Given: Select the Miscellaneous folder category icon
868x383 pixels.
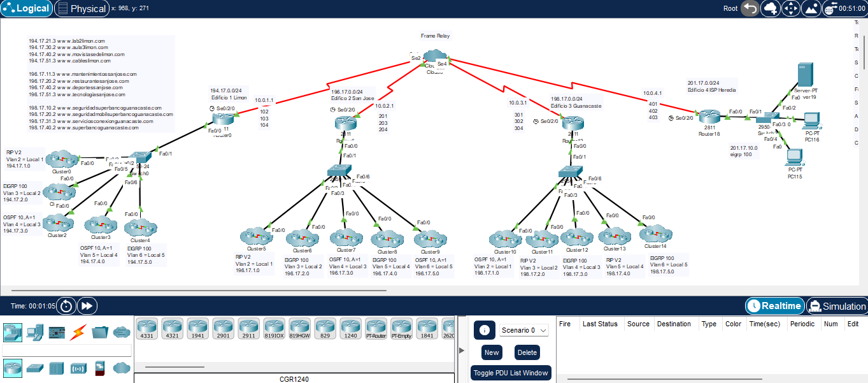Looking at the screenshot, I should click(x=100, y=332).
